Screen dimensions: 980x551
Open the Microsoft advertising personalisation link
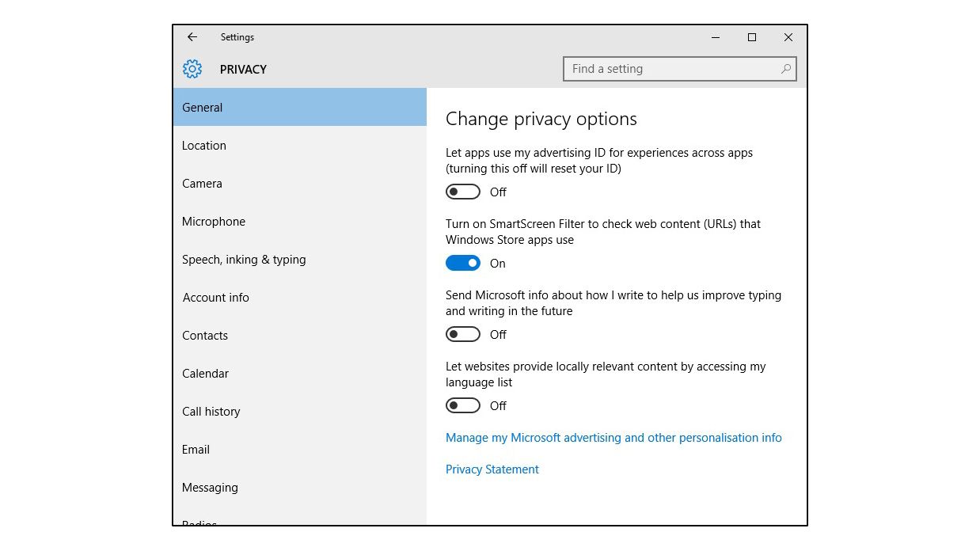[x=613, y=437]
